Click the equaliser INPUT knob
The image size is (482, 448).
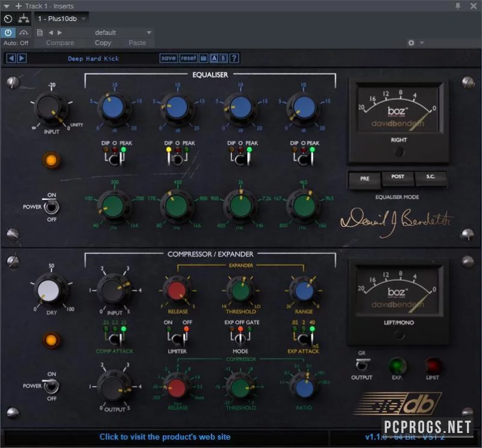tap(51, 108)
